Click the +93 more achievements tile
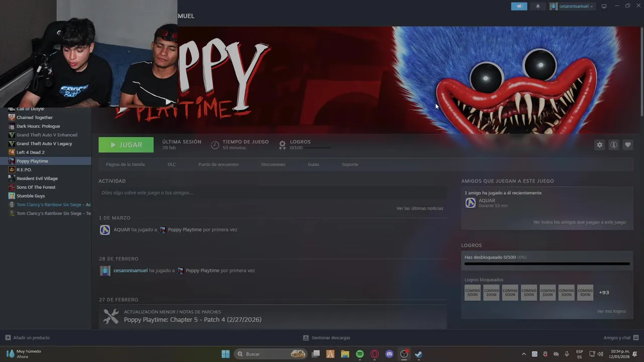 [x=604, y=293]
